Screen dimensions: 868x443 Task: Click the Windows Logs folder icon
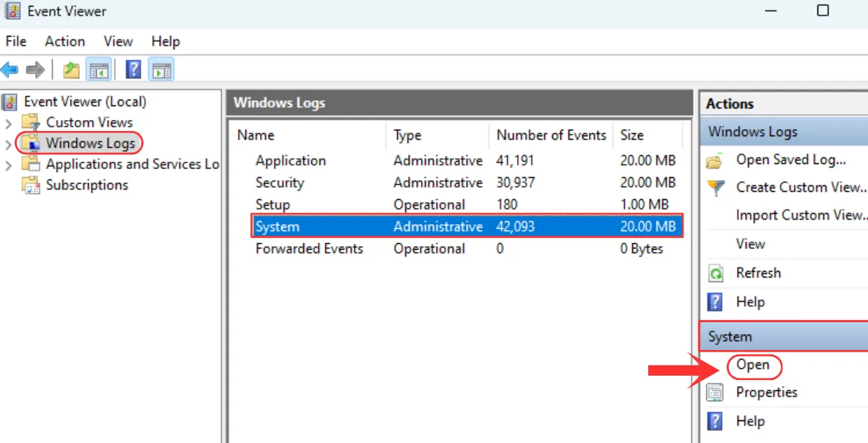coord(31,144)
